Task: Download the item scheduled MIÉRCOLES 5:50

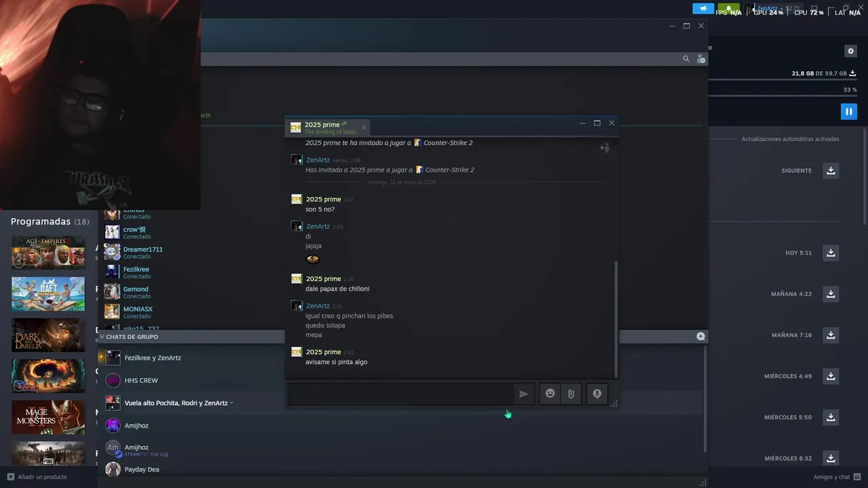Action: point(831,418)
